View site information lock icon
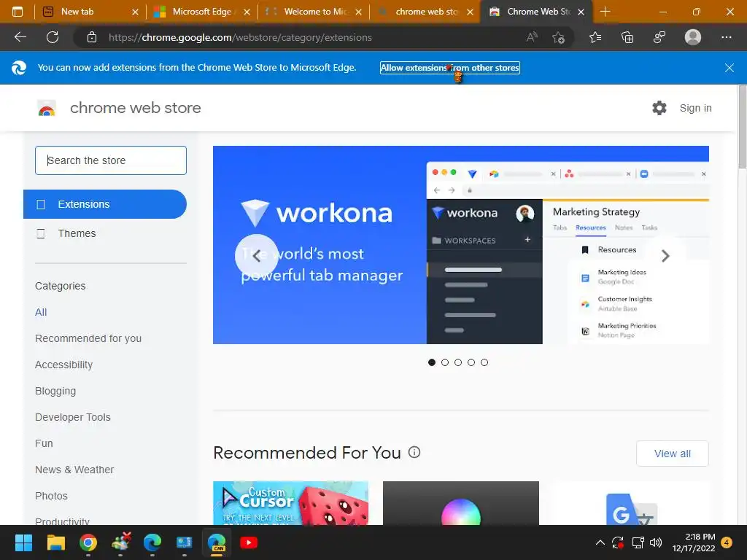The height and width of the screenshot is (560, 747). coord(92,37)
